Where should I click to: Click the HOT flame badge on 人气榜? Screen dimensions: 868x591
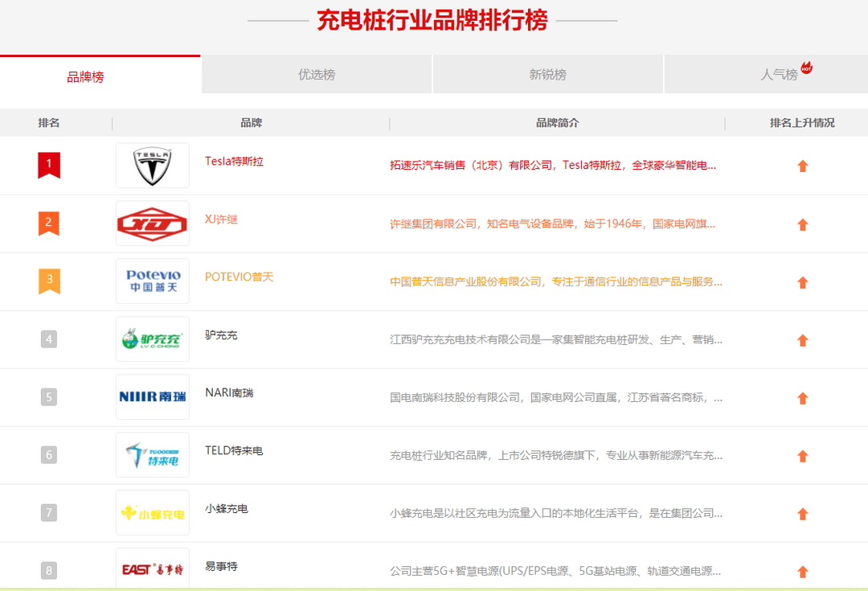coord(807,68)
